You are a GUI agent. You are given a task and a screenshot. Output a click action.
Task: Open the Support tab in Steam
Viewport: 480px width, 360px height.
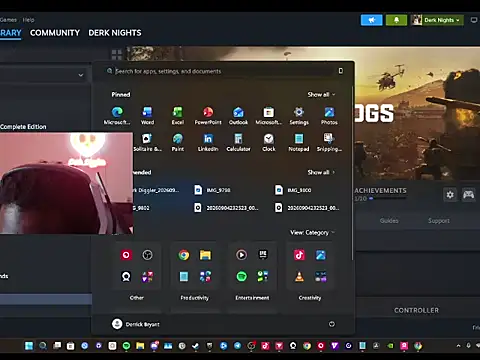439,221
